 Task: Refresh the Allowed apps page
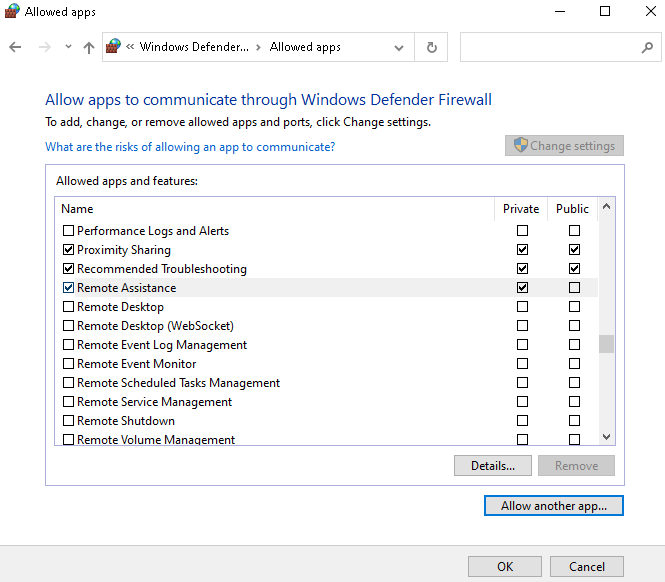coord(431,47)
